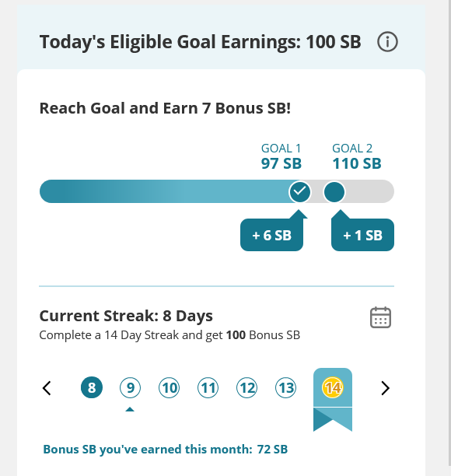
Task: Open the streak calendar icon
Action: tap(380, 317)
